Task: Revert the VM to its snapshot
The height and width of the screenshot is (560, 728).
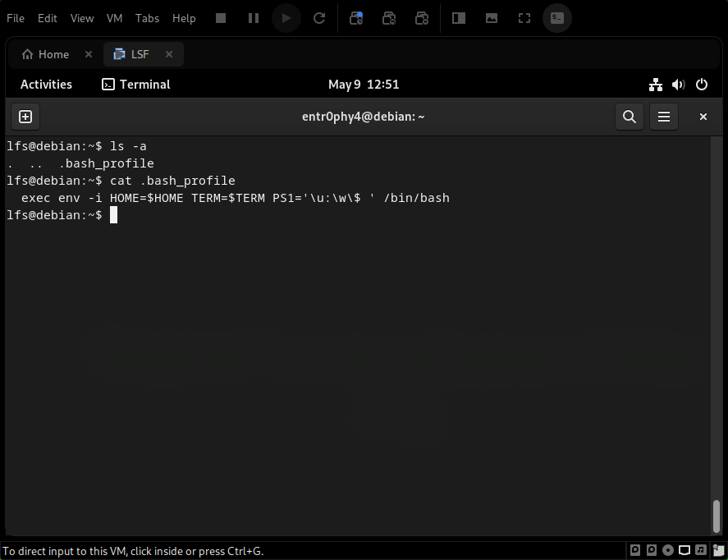Action: pos(389,17)
